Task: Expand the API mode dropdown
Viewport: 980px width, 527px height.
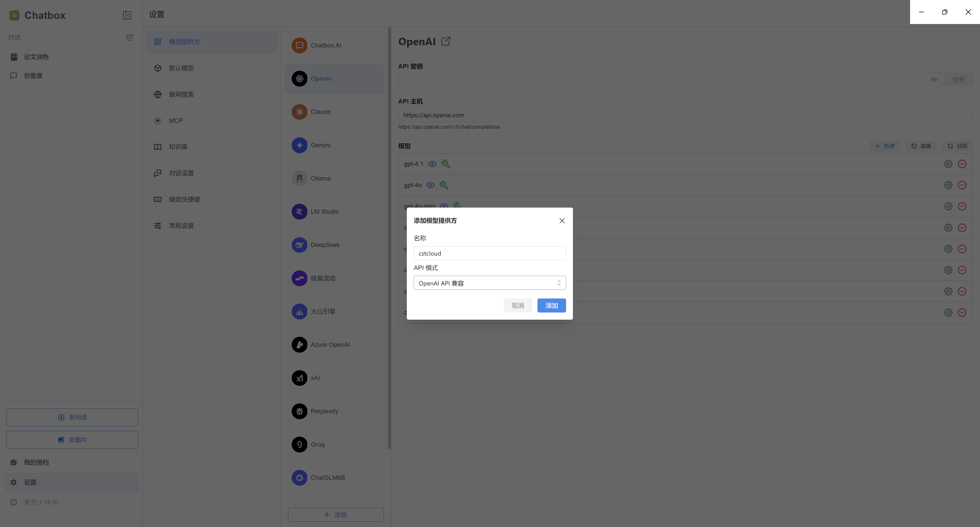Action: [x=490, y=283]
